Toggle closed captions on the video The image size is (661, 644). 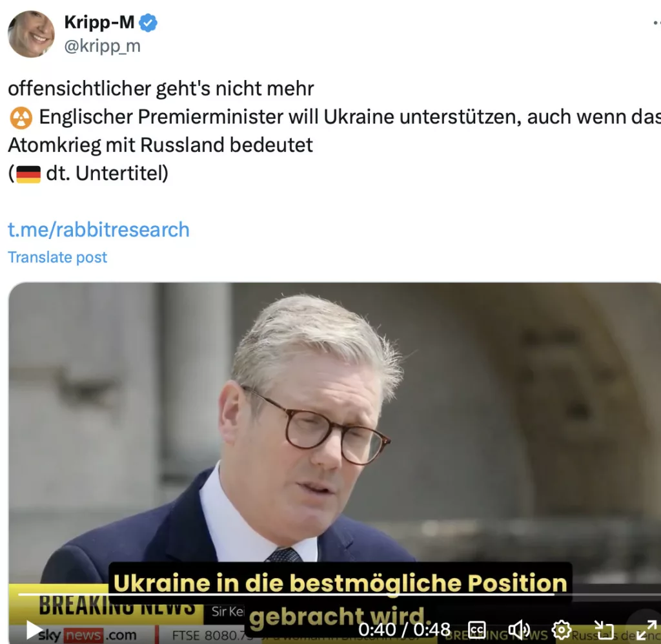point(476,630)
